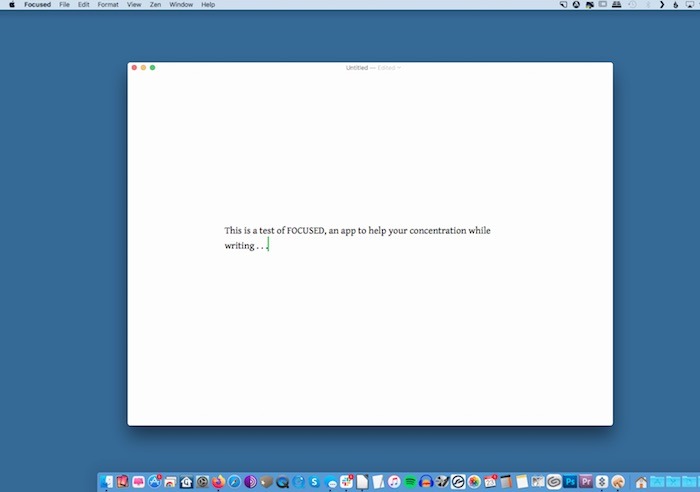Open the View menu

point(134,4)
